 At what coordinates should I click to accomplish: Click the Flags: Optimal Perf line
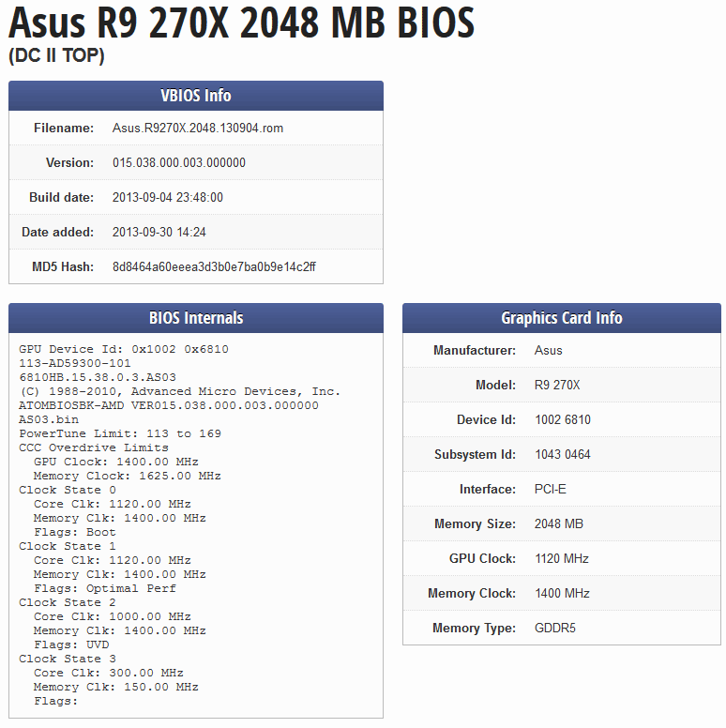[x=105, y=588]
